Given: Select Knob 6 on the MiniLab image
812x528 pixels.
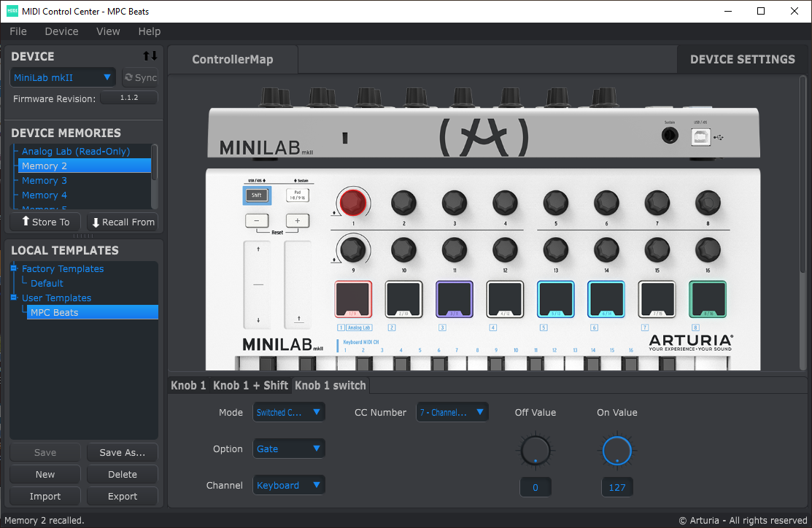Looking at the screenshot, I should (x=606, y=203).
